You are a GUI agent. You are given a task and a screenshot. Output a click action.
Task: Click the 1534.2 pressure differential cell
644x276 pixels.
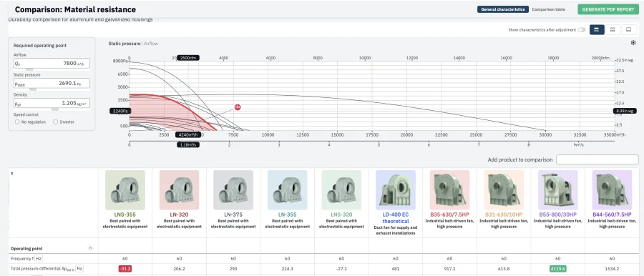pyautogui.click(x=612, y=269)
